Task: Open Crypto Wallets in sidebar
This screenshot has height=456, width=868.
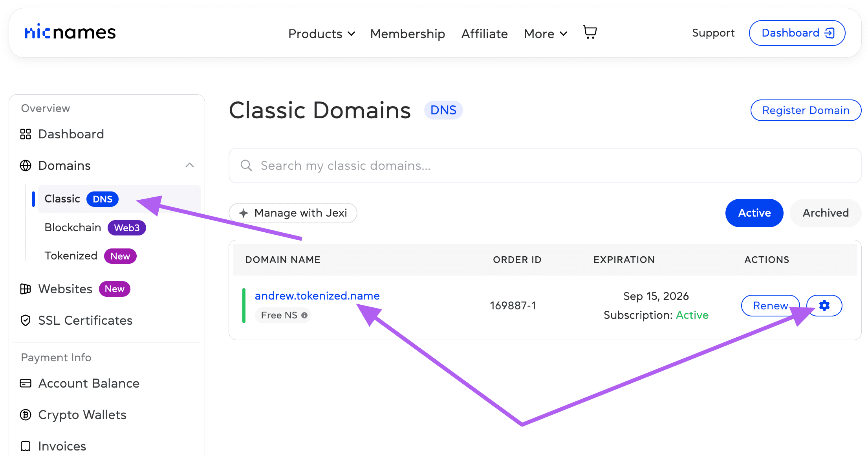Action: coord(82,415)
